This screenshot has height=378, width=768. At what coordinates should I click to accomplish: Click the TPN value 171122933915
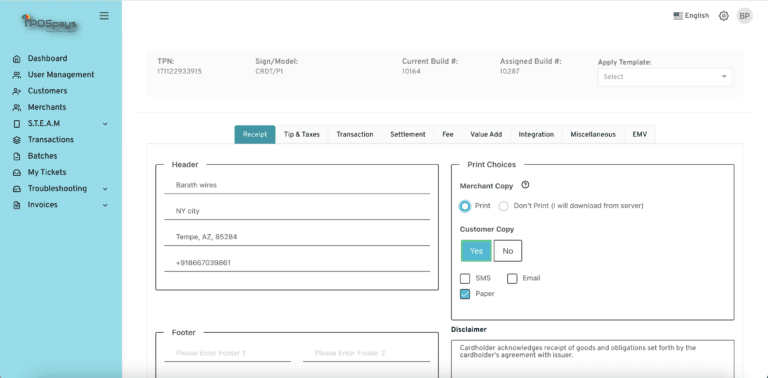click(179, 71)
